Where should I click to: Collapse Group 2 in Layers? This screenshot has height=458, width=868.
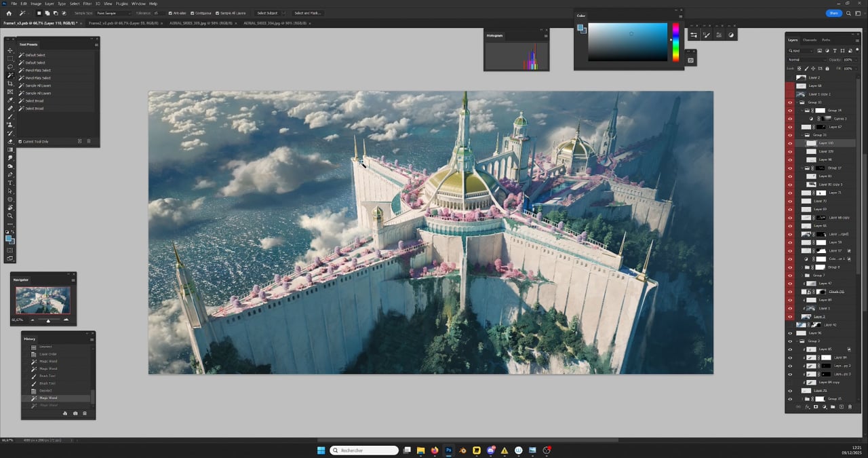tap(797, 341)
